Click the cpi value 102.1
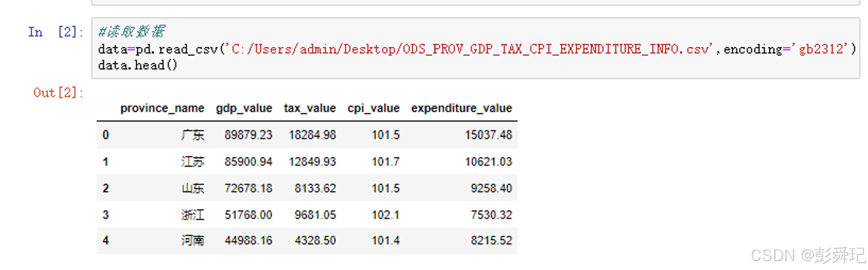This screenshot has height=270, width=868. point(385,215)
